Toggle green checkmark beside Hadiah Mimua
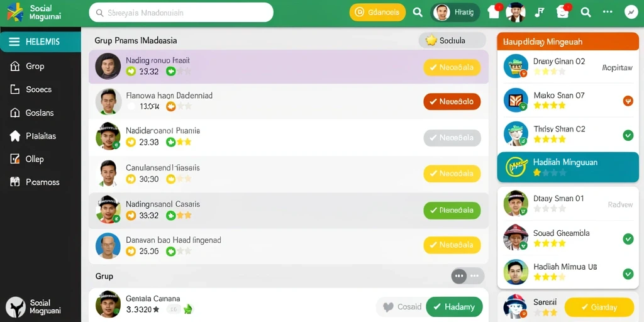This screenshot has width=644, height=322. tap(628, 274)
